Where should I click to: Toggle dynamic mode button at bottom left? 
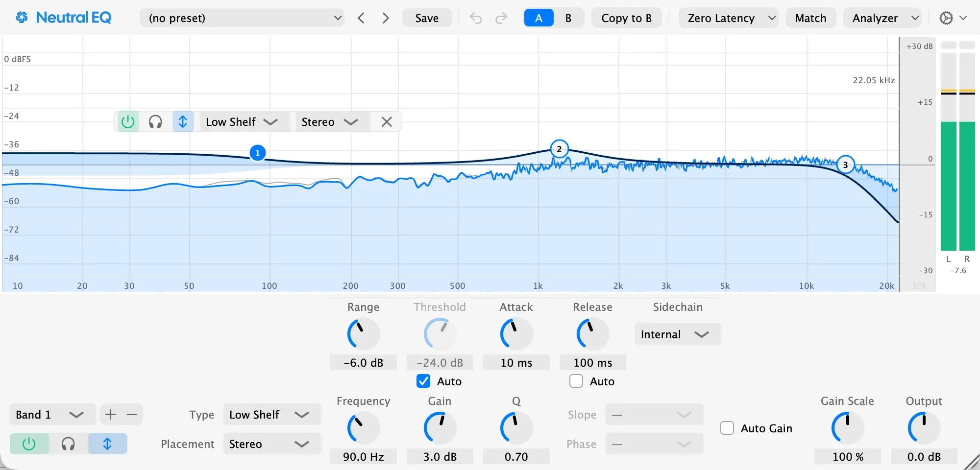click(x=107, y=444)
